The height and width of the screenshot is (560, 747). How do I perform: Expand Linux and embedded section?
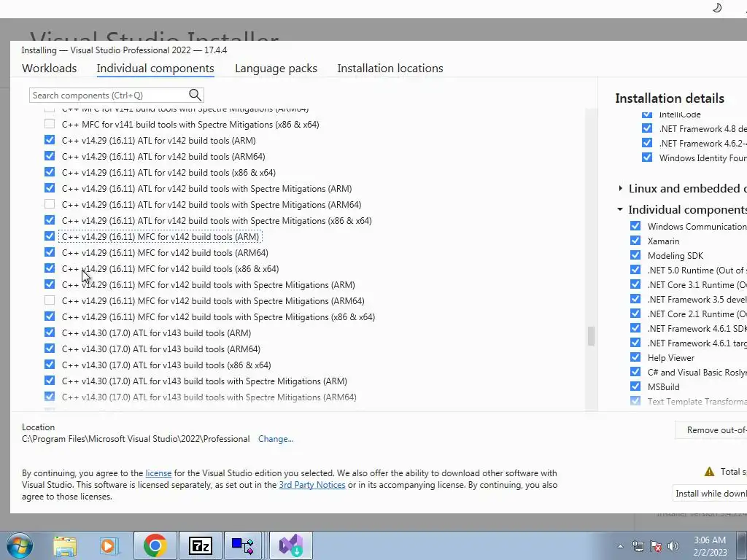[x=620, y=188]
